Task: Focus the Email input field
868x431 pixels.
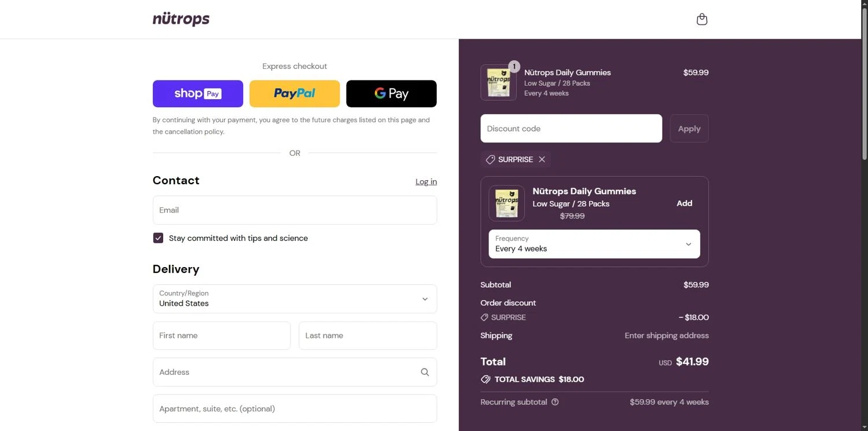Action: click(x=295, y=210)
